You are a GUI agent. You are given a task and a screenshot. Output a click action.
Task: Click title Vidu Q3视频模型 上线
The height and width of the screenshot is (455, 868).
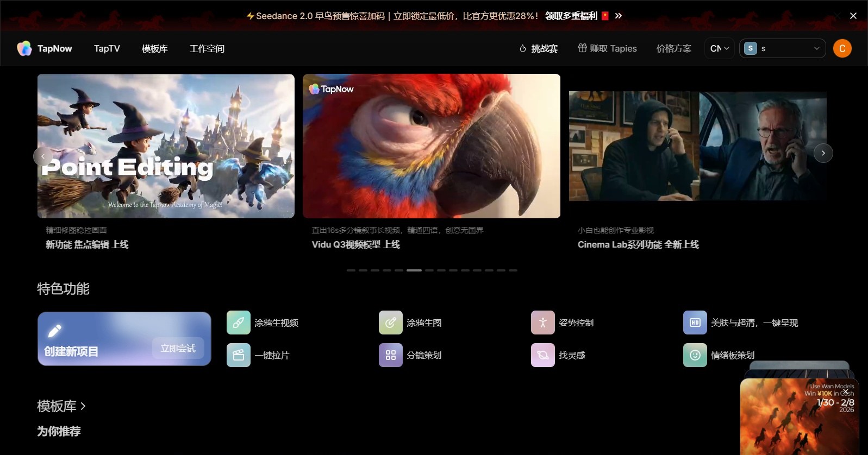(x=356, y=244)
